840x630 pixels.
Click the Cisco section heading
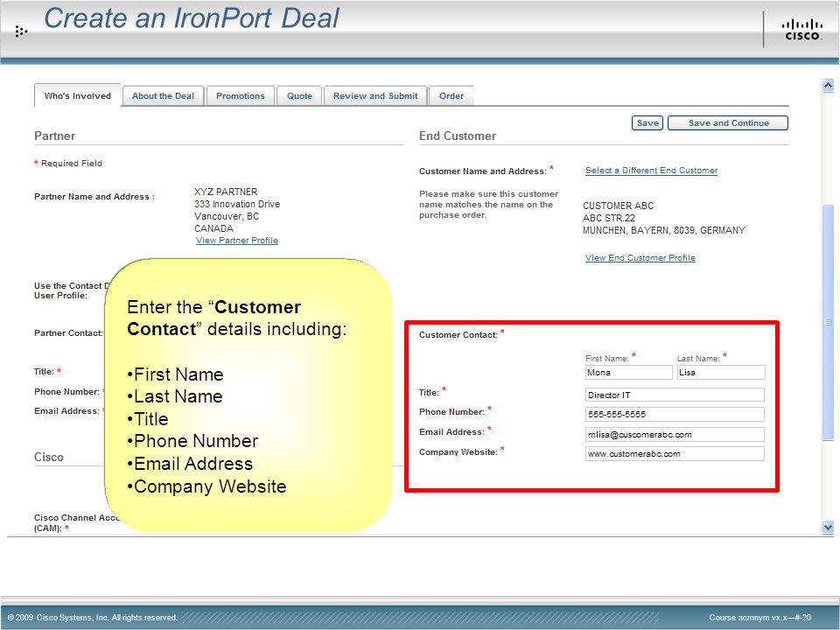coord(49,458)
